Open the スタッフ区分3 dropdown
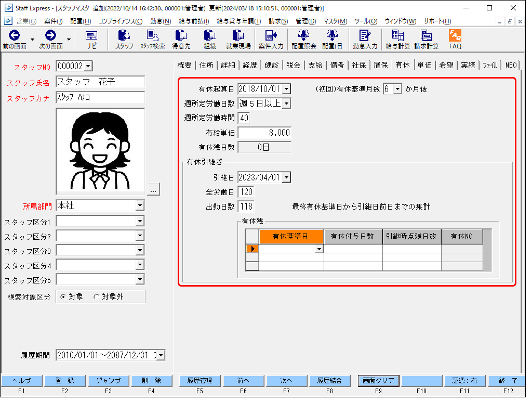 pyautogui.click(x=140, y=250)
